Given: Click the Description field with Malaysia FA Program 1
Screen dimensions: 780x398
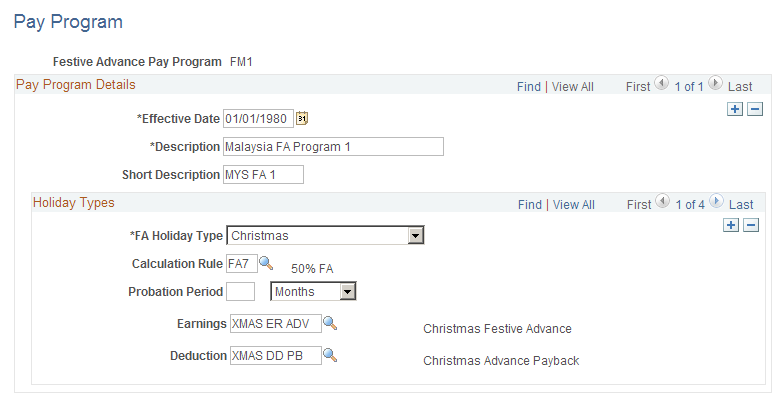Looking at the screenshot, I should pyautogui.click(x=333, y=147).
